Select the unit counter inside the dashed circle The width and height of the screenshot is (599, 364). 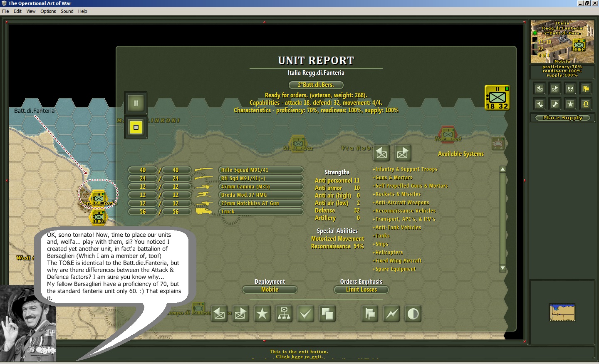pyautogui.click(x=99, y=198)
